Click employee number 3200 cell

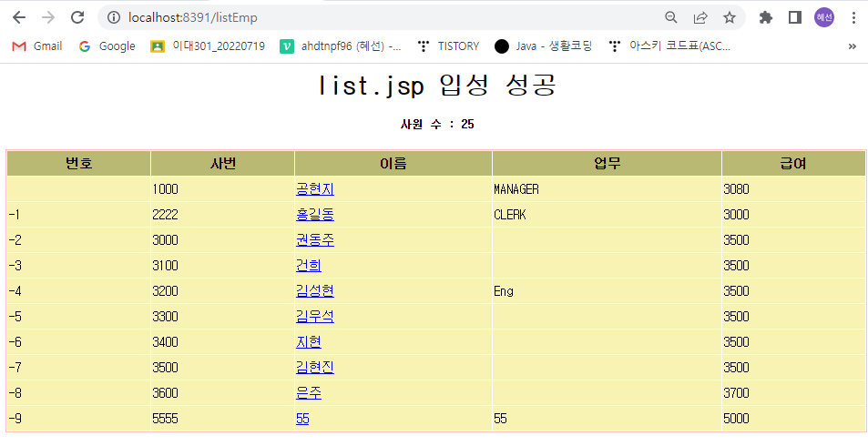(222, 291)
